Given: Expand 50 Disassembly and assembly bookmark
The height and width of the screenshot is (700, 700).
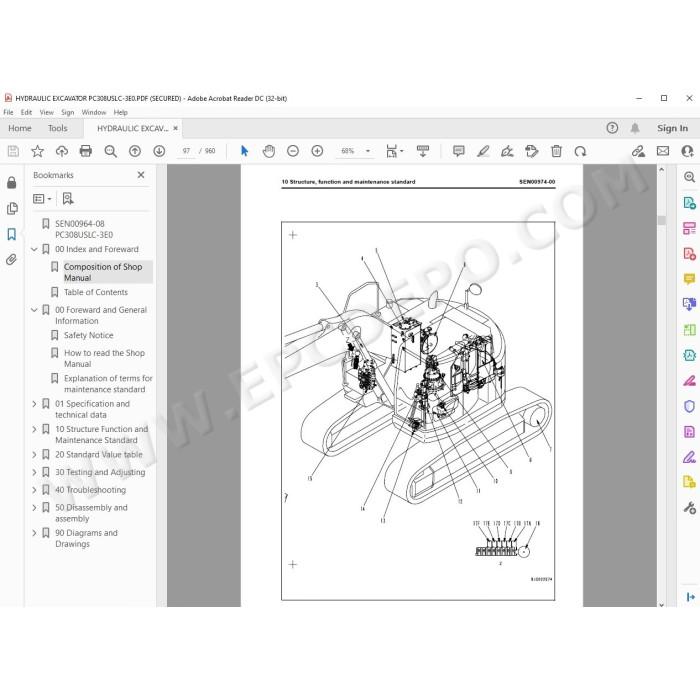Looking at the screenshot, I should [34, 508].
